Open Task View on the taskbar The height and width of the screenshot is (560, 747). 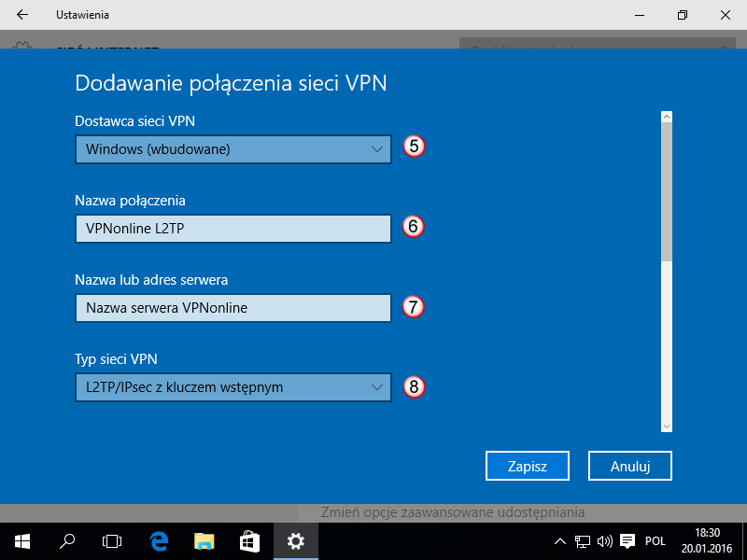[x=112, y=541]
